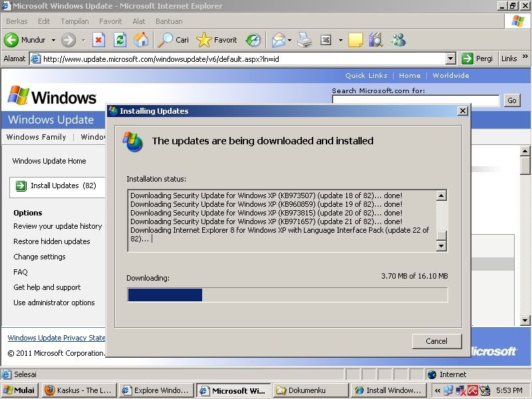Click the Go button beside Microsoft.com search
532x399 pixels.
pos(512,100)
